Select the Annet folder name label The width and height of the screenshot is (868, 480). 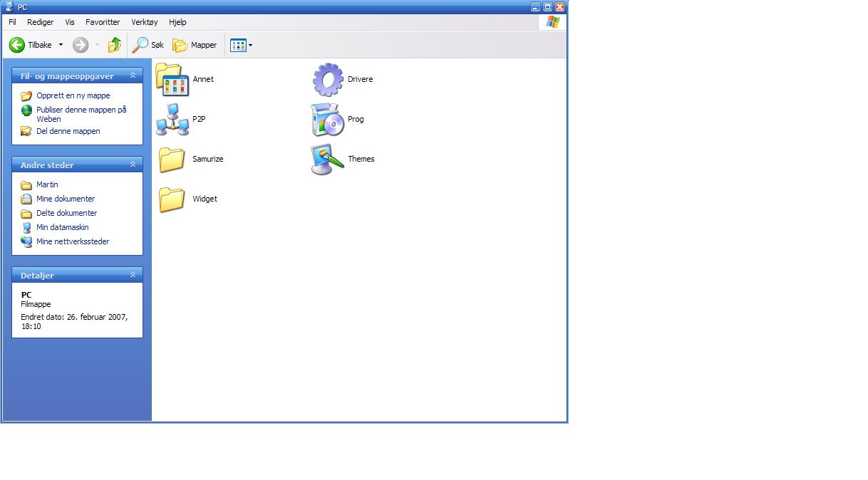[x=203, y=79]
